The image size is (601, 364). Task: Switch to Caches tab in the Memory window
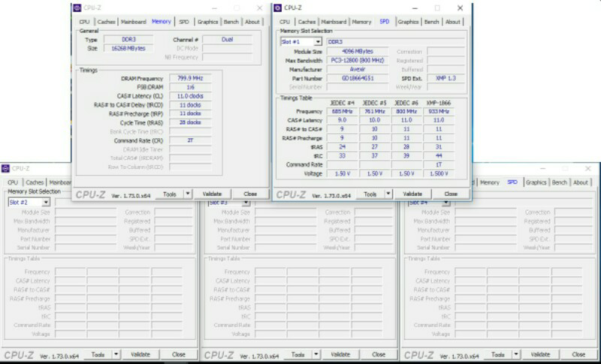(106, 22)
